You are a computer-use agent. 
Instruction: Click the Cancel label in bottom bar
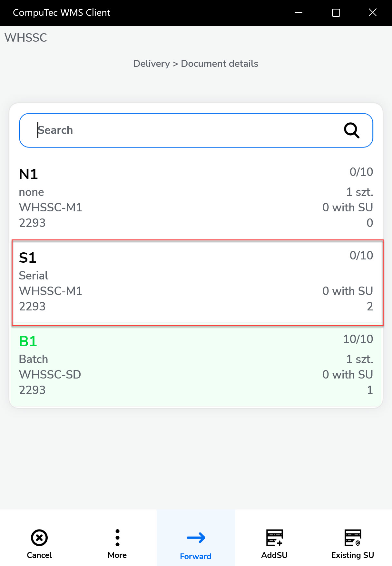[39, 555]
